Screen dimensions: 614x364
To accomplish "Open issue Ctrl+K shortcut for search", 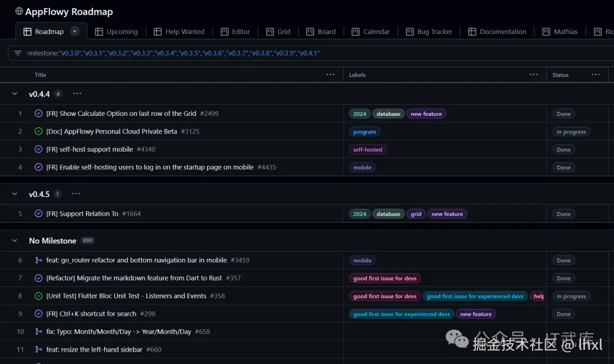I will pyautogui.click(x=91, y=313).
